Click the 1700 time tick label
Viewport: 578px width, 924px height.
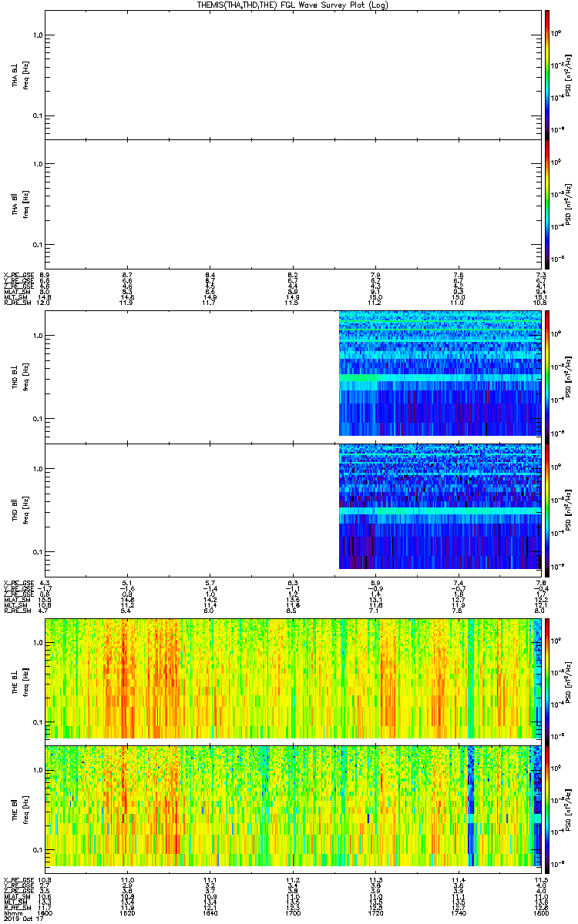click(x=293, y=912)
